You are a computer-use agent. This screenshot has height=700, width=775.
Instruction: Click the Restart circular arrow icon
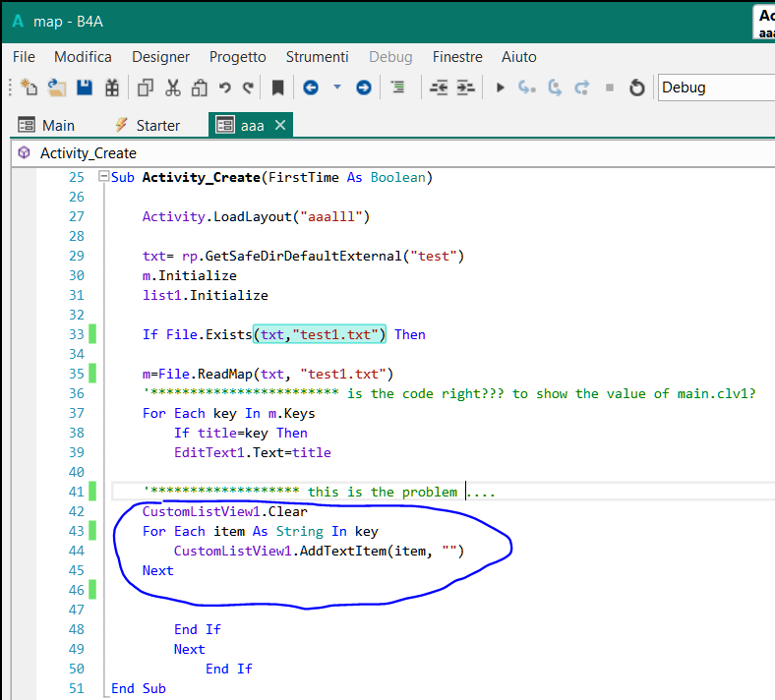tap(636, 87)
